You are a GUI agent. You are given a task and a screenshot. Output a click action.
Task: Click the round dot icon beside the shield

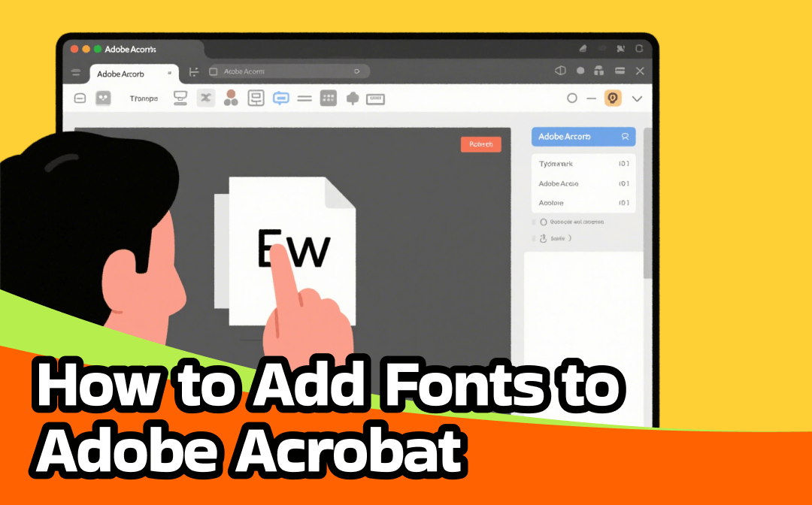pos(580,71)
